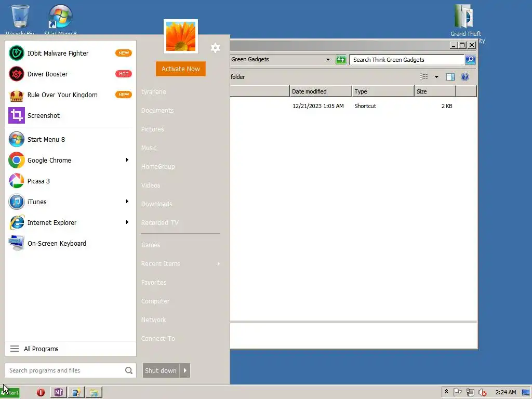Click the search magnifier in start menu
Viewport: 532px width, 399px height.
pos(129,370)
